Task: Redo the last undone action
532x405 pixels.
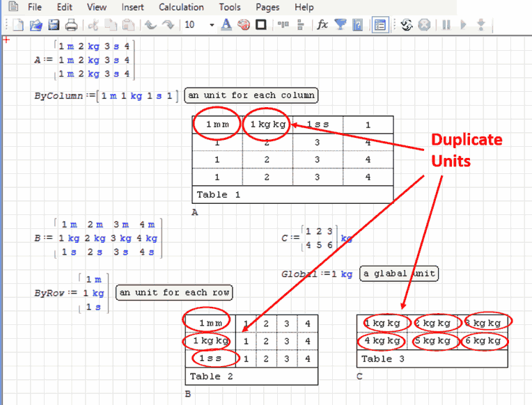Action: pyautogui.click(x=169, y=25)
